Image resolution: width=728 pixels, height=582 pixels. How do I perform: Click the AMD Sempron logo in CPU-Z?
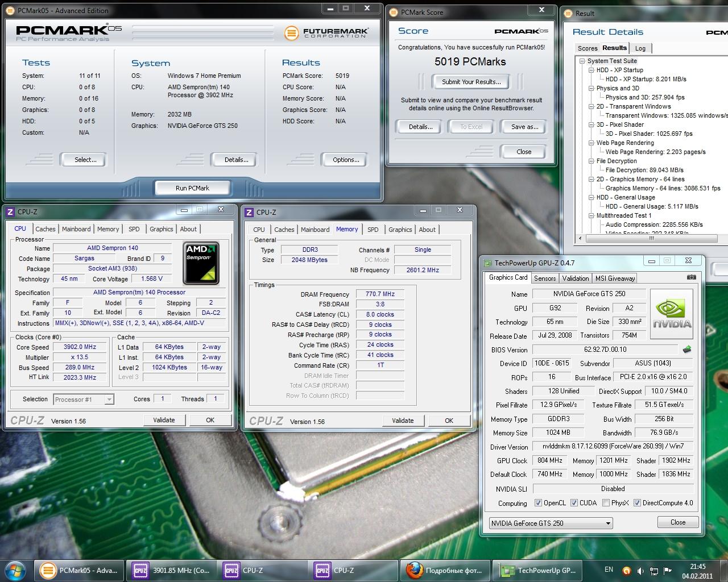pyautogui.click(x=201, y=263)
